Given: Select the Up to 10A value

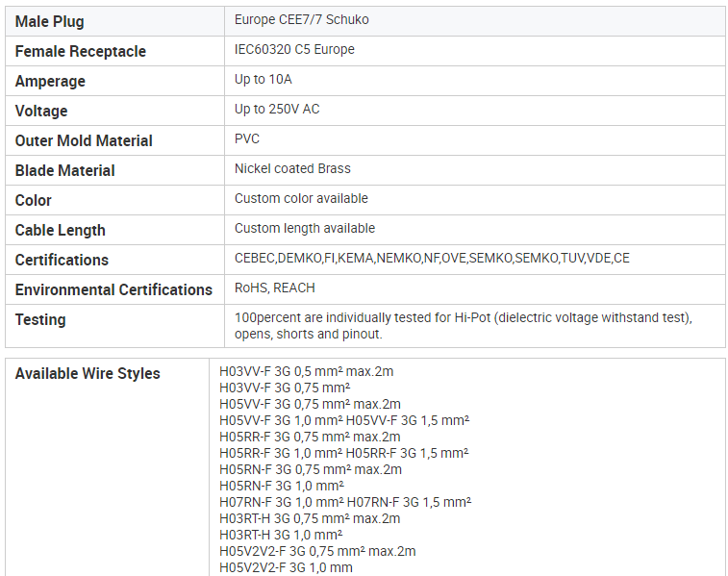Looking at the screenshot, I should (263, 80).
